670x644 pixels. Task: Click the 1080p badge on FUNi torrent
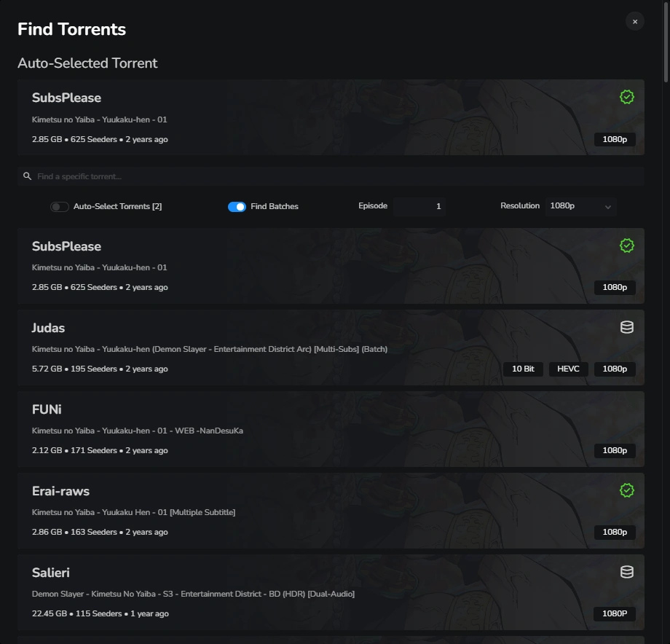[x=615, y=450]
